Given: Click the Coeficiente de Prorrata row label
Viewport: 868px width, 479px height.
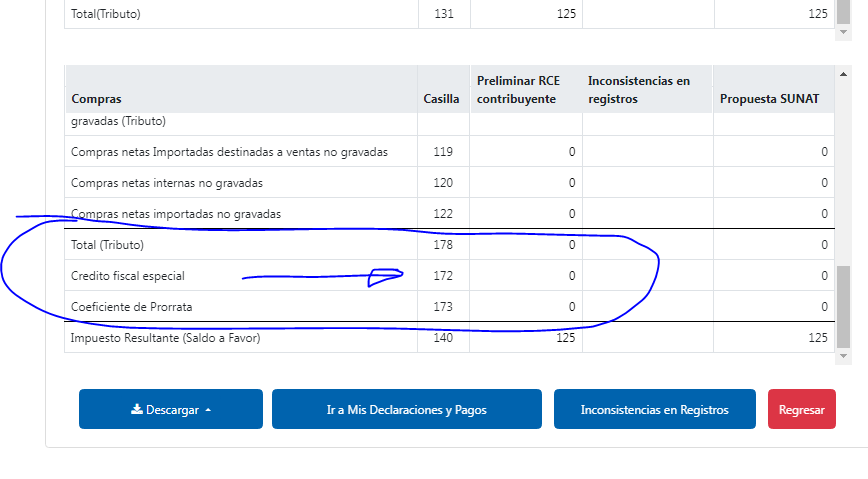Looking at the screenshot, I should [131, 307].
